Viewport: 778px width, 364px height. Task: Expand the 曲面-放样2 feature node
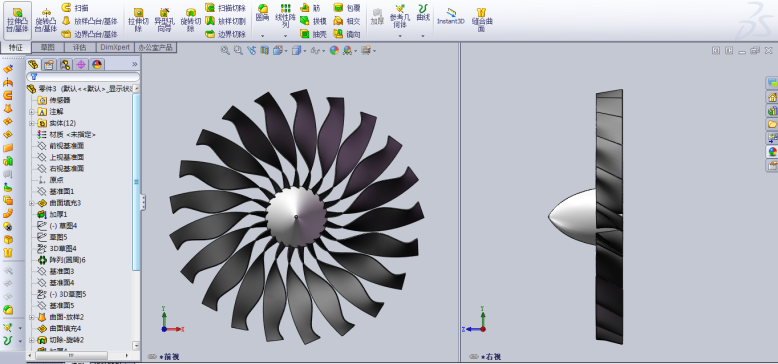(32, 317)
